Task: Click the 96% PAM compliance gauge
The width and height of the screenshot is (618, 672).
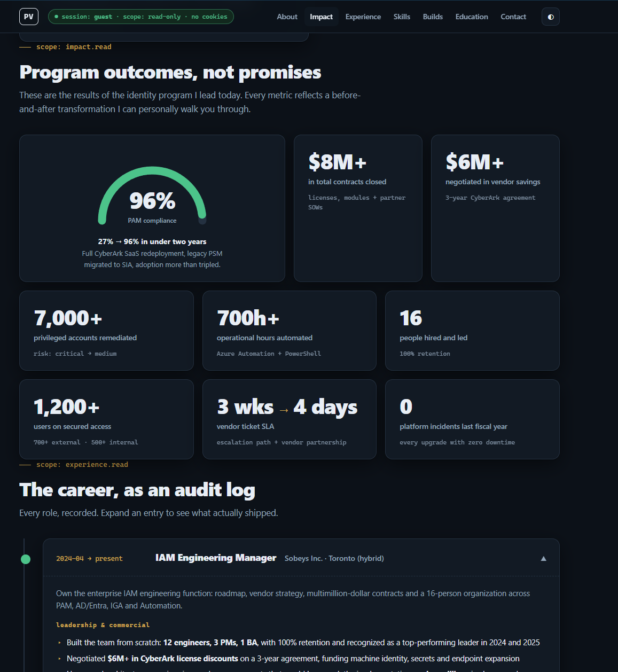Action: click(x=152, y=196)
